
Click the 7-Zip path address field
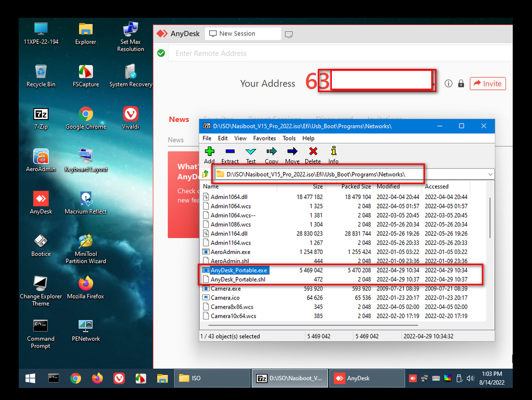click(x=350, y=174)
